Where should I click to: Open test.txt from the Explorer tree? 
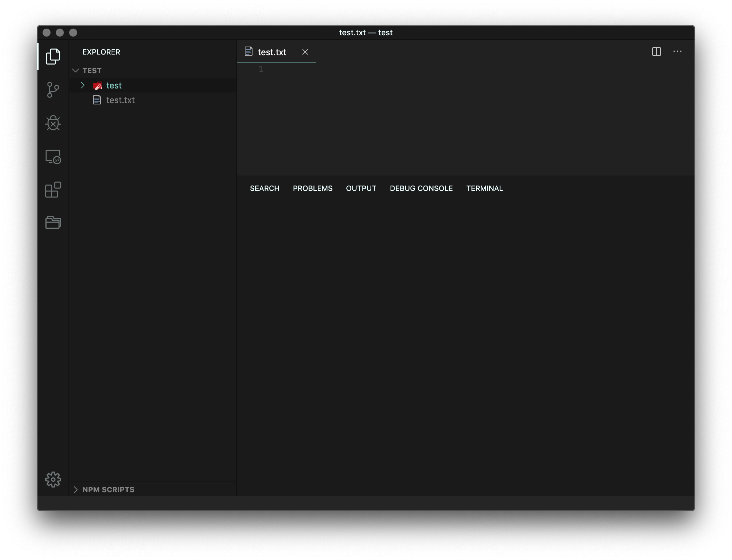click(x=153, y=100)
